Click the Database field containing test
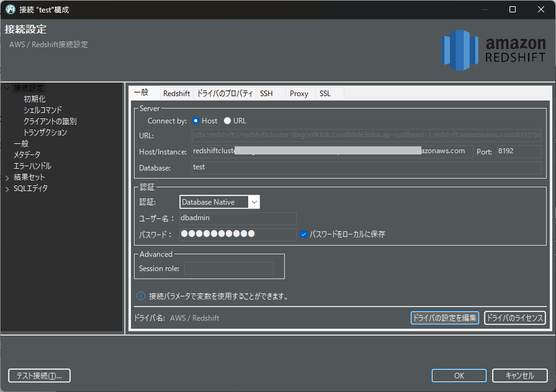This screenshot has width=556, height=392. click(367, 167)
